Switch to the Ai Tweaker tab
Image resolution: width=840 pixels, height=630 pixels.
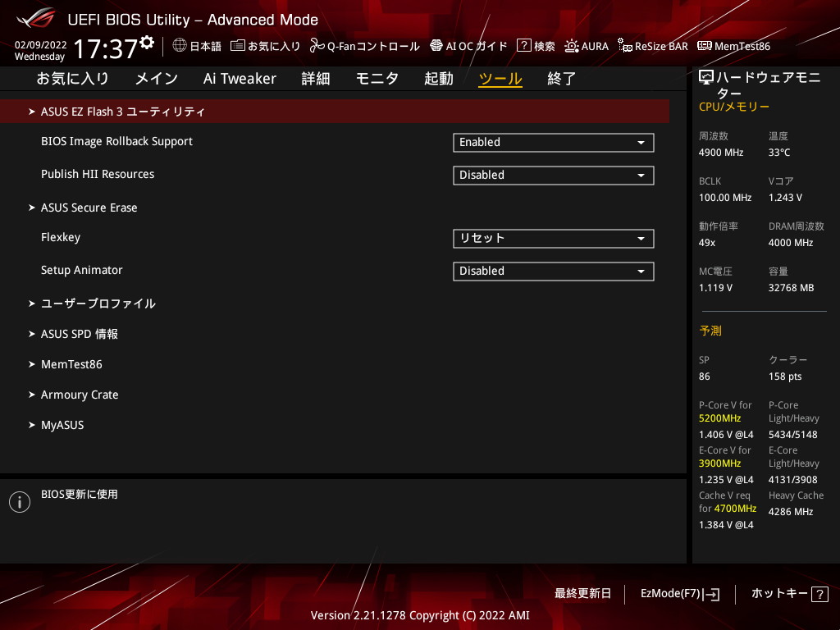pyautogui.click(x=240, y=79)
